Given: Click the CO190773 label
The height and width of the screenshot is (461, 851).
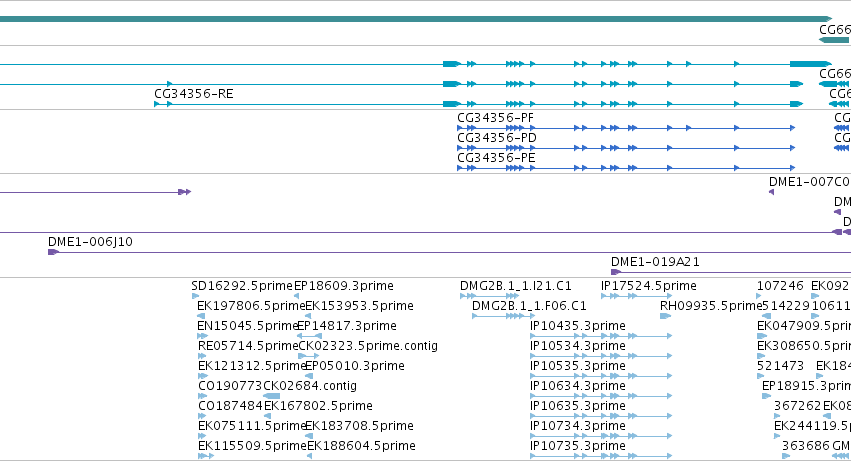Looking at the screenshot, I should (x=230, y=387).
